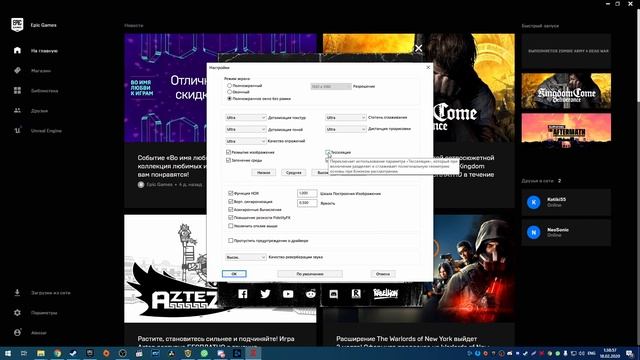Click the Яркость field showing 0.500

(307, 203)
